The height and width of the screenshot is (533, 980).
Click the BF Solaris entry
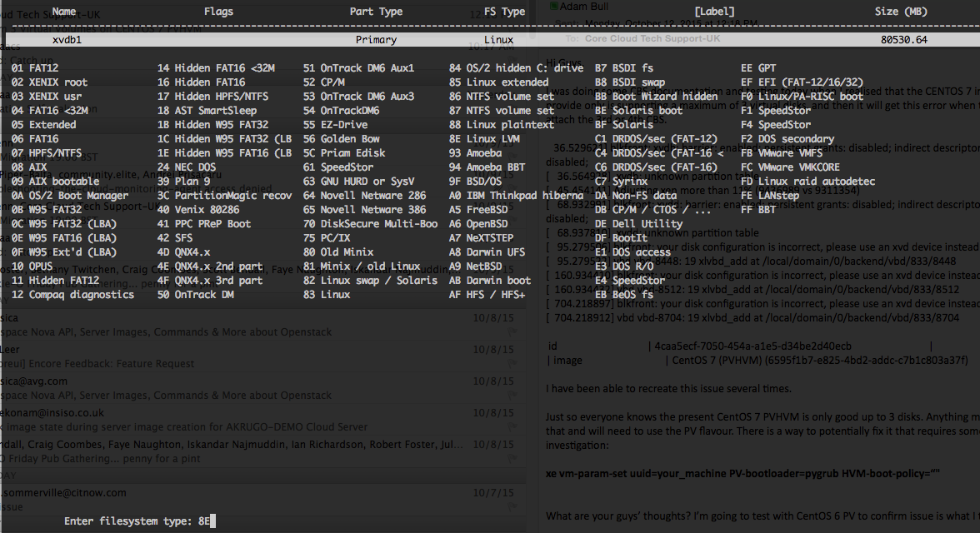tap(624, 125)
